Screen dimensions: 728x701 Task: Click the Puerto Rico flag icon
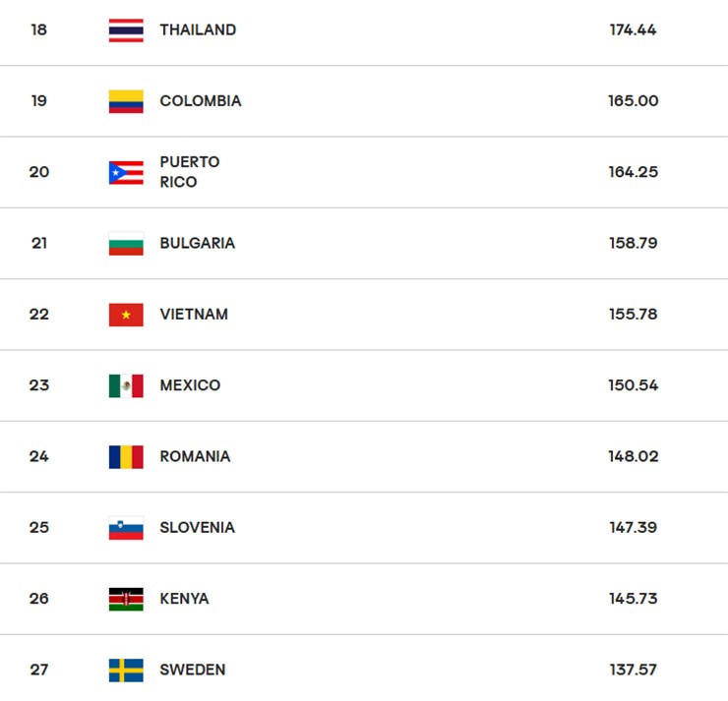[x=126, y=172]
